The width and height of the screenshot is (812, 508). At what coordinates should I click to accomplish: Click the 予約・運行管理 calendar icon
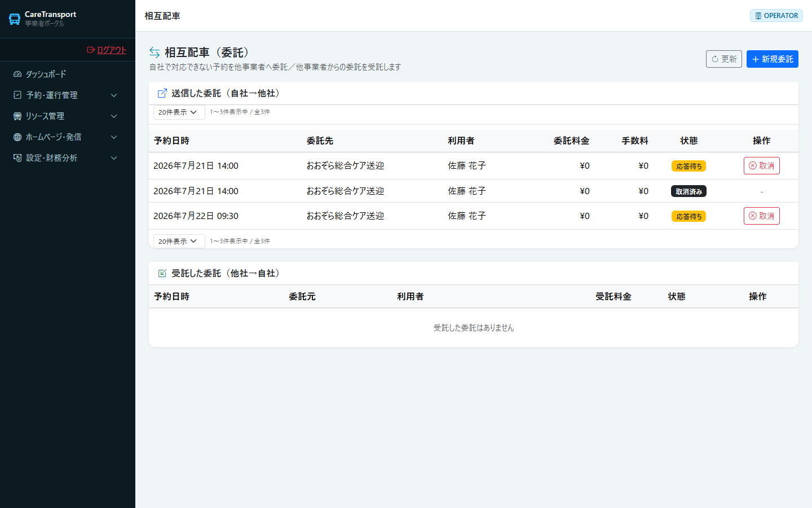coord(17,95)
